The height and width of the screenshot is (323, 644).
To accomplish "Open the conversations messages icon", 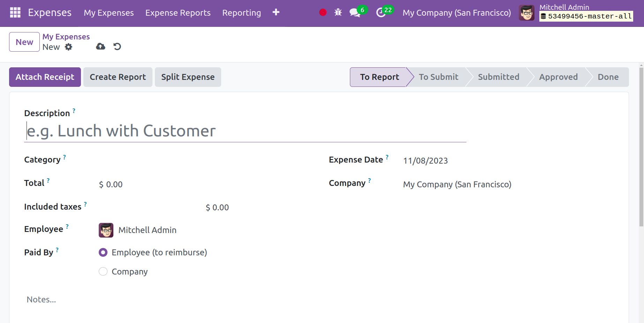I will [x=355, y=13].
